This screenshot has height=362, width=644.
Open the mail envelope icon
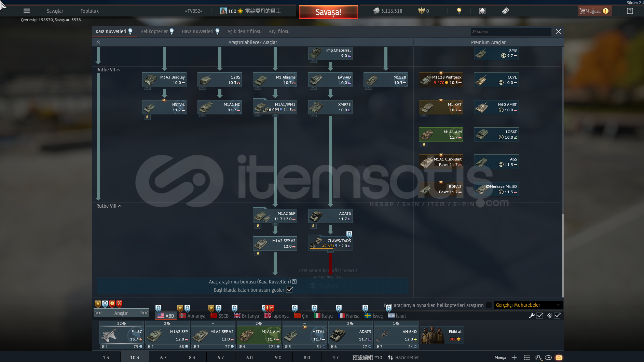tap(559, 358)
